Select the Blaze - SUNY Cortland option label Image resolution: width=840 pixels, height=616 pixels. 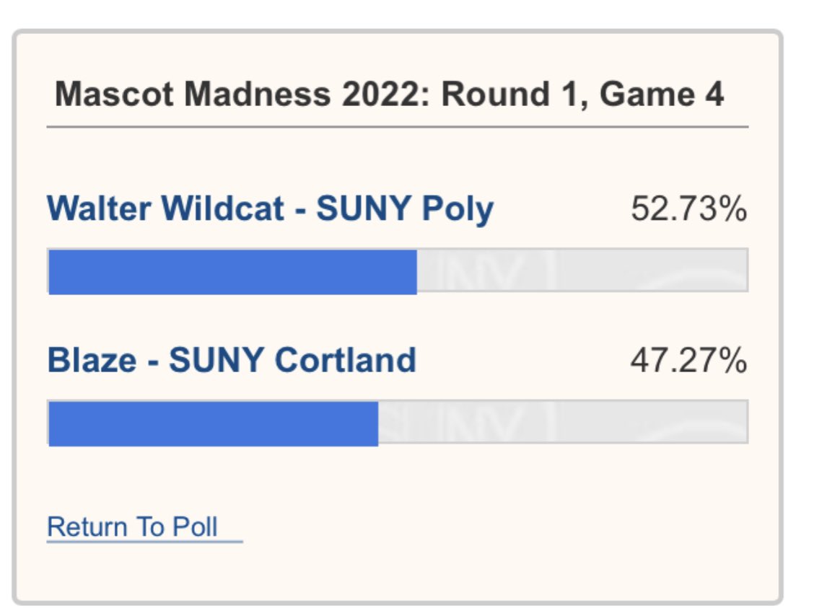click(x=232, y=360)
